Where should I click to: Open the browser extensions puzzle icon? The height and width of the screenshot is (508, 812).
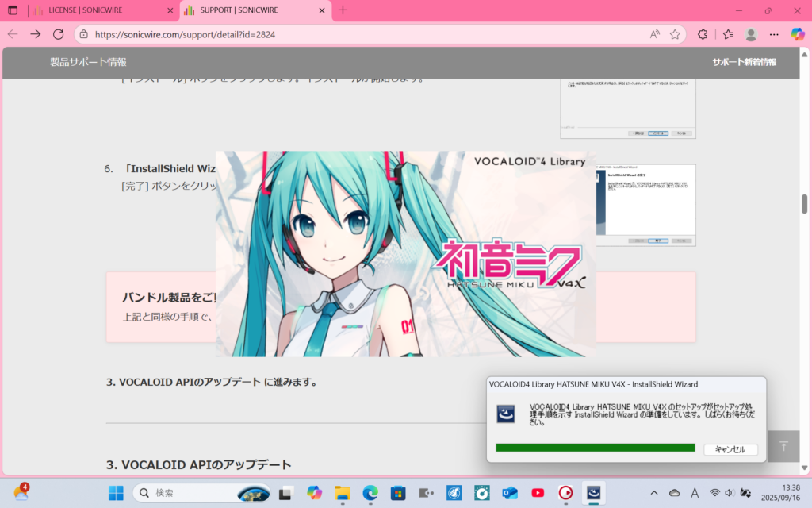click(x=702, y=34)
